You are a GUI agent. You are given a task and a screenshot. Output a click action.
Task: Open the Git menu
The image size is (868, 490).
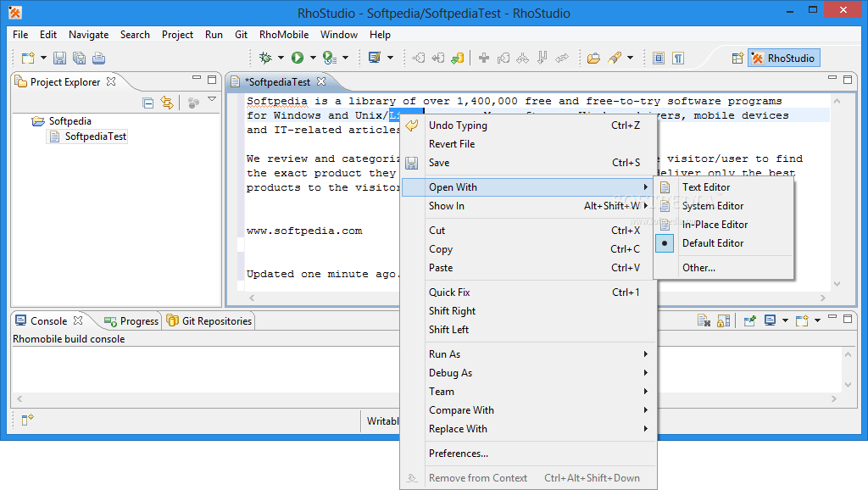[241, 34]
